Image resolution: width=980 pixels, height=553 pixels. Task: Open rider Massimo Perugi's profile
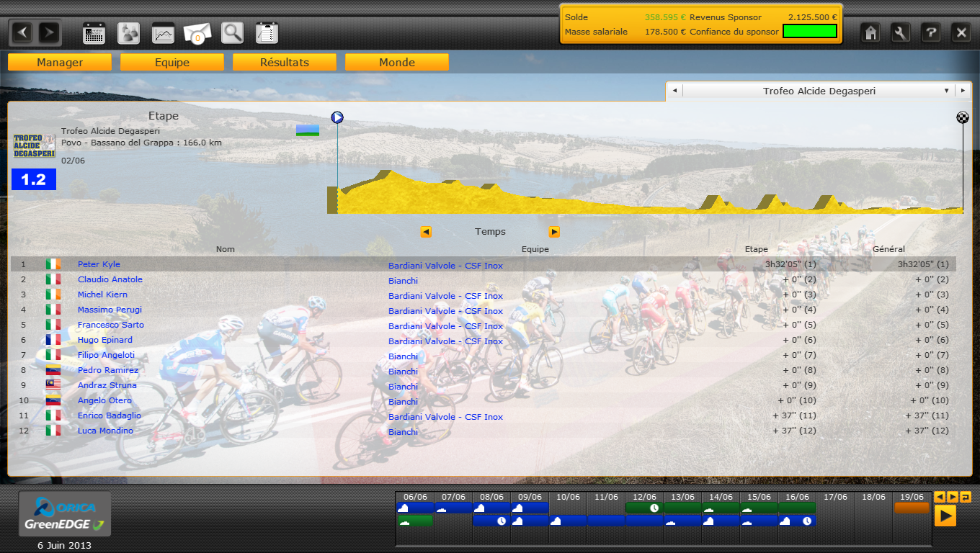click(x=110, y=310)
